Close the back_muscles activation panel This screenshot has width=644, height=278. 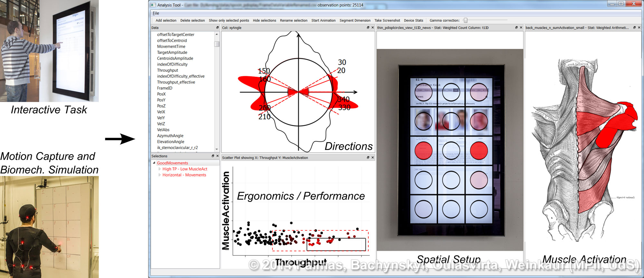(639, 28)
